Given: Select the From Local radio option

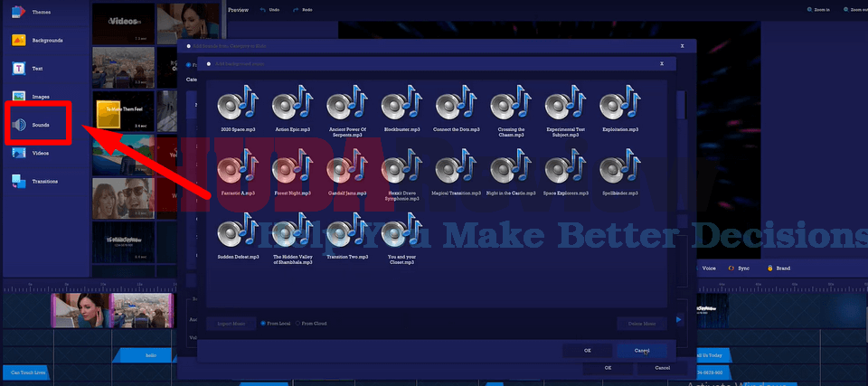Looking at the screenshot, I should 263,323.
